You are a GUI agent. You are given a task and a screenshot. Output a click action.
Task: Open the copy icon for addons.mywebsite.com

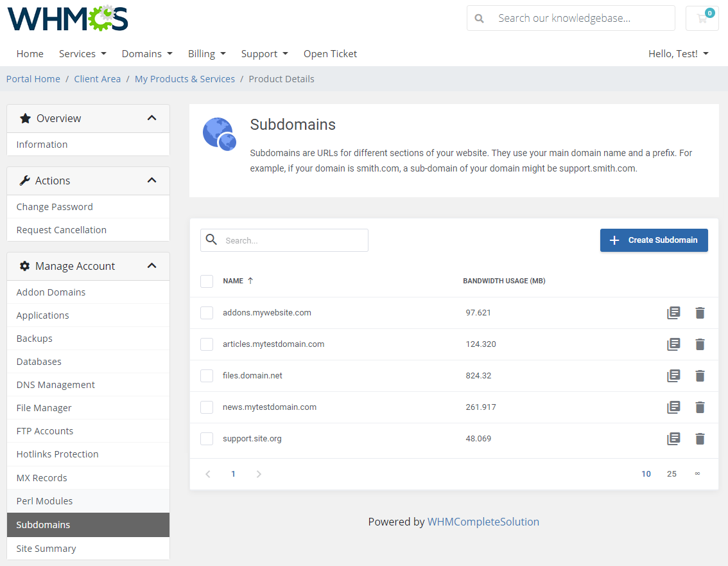click(x=673, y=312)
